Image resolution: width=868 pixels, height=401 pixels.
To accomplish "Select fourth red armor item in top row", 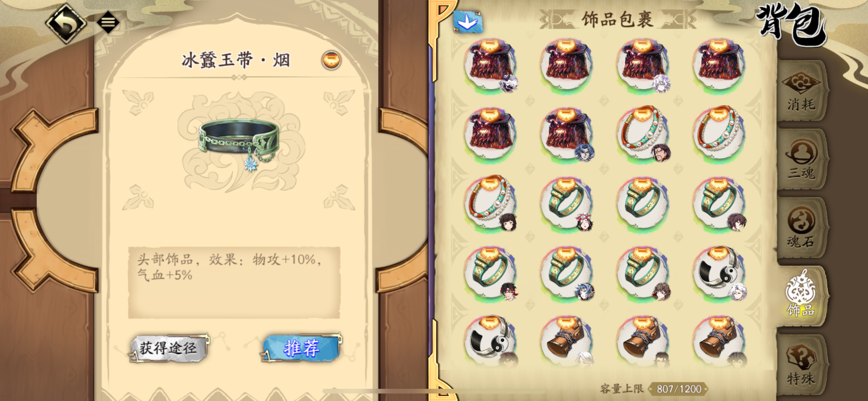I will [x=719, y=66].
